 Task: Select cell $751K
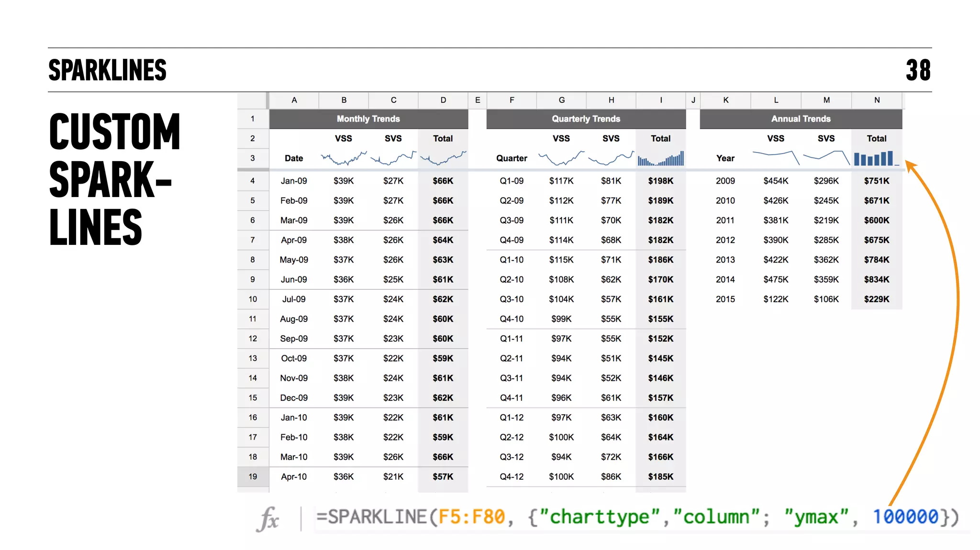coord(877,181)
